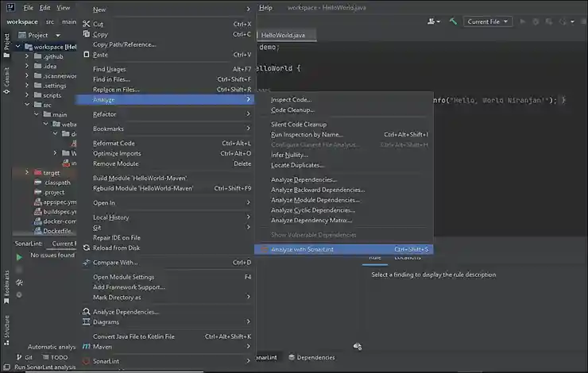Click the green Build hammer icon
This screenshot has width=588, height=373.
pyautogui.click(x=453, y=21)
